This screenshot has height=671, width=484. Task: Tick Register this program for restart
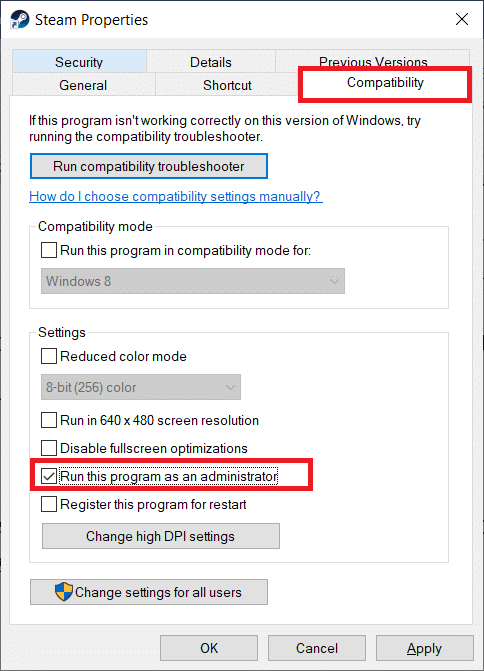click(x=49, y=504)
